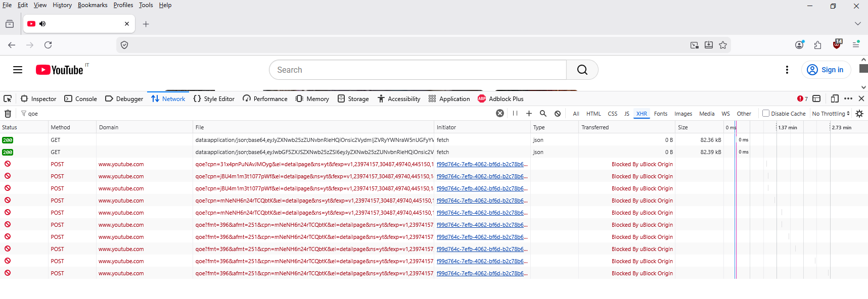868x299 pixels.
Task: Switch to the Console panel
Action: (80, 99)
